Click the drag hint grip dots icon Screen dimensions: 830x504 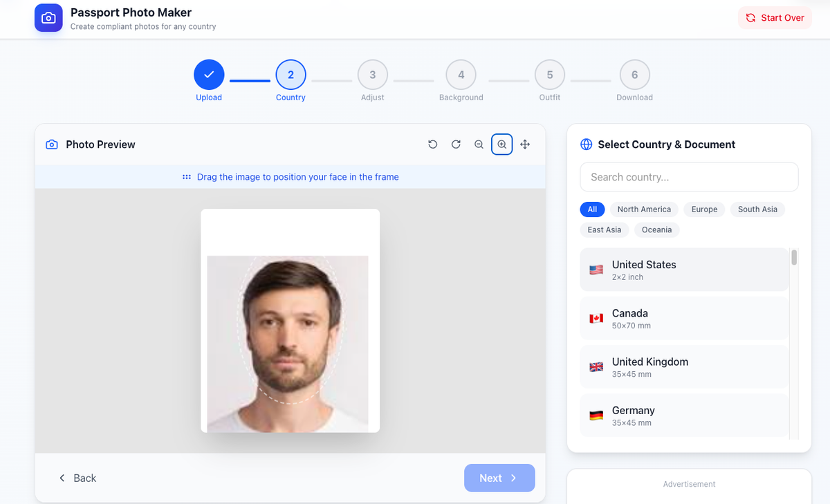(x=187, y=177)
